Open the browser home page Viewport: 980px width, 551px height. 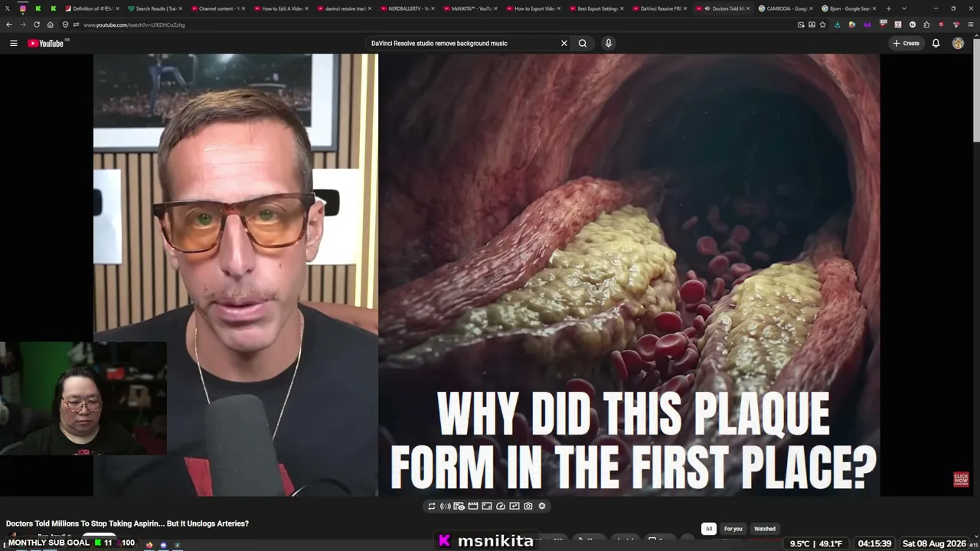tap(51, 24)
